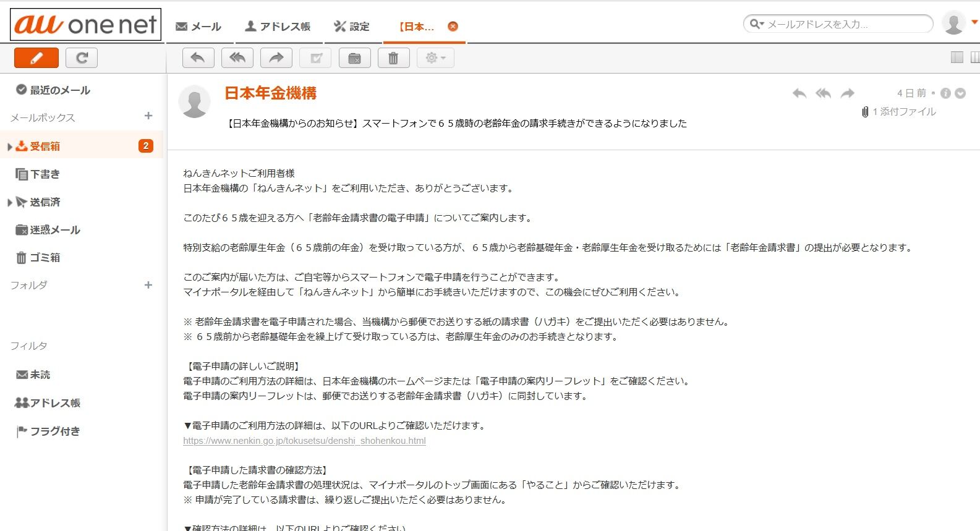Click the reply-all arrow in the message header
980x531 pixels.
click(x=823, y=93)
